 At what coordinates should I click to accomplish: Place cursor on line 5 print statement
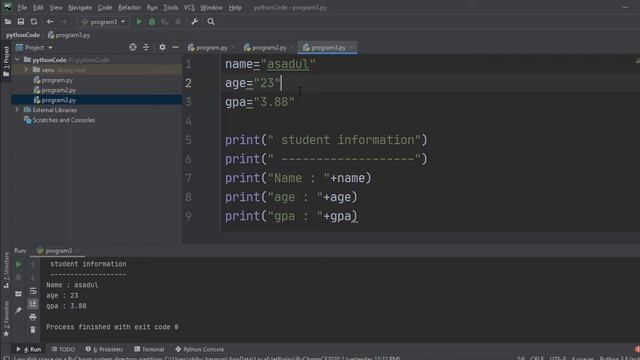coord(326,140)
